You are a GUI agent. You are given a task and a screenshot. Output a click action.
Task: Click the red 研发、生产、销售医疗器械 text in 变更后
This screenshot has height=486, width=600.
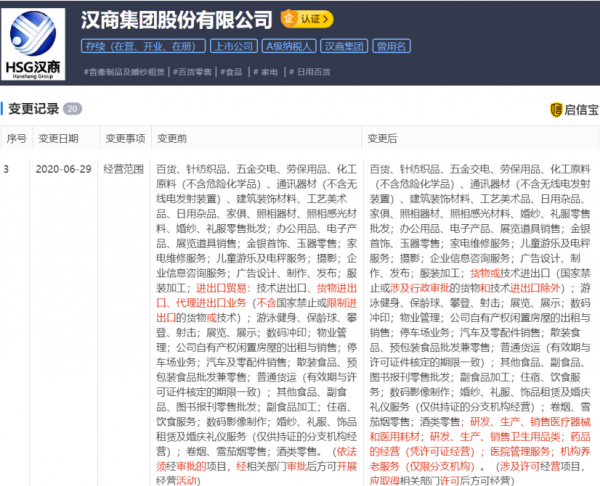click(x=530, y=422)
